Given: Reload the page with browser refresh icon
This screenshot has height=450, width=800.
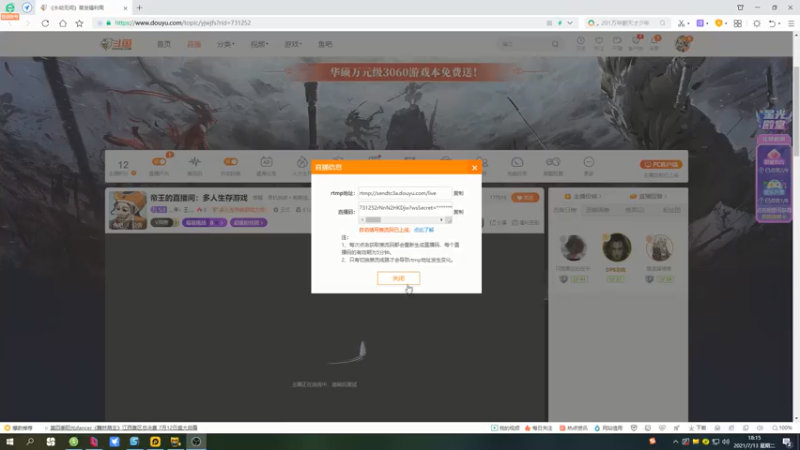Looking at the screenshot, I should (x=45, y=23).
